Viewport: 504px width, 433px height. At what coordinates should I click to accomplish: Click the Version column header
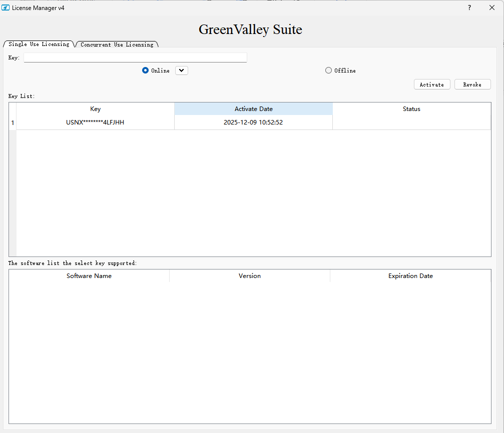tap(250, 276)
